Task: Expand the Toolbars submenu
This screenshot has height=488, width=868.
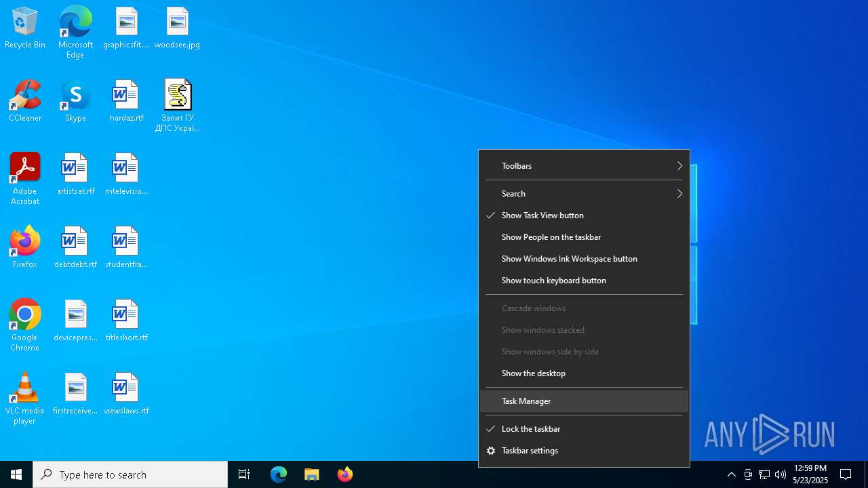Action: (584, 166)
